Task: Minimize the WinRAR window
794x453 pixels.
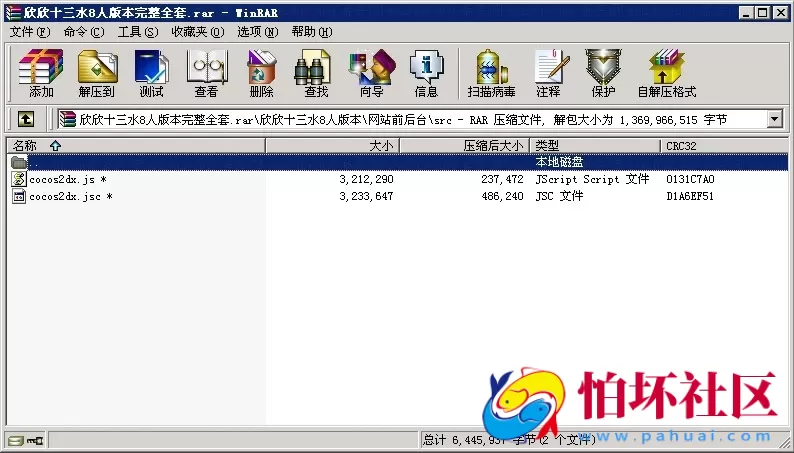Action: tap(745, 13)
